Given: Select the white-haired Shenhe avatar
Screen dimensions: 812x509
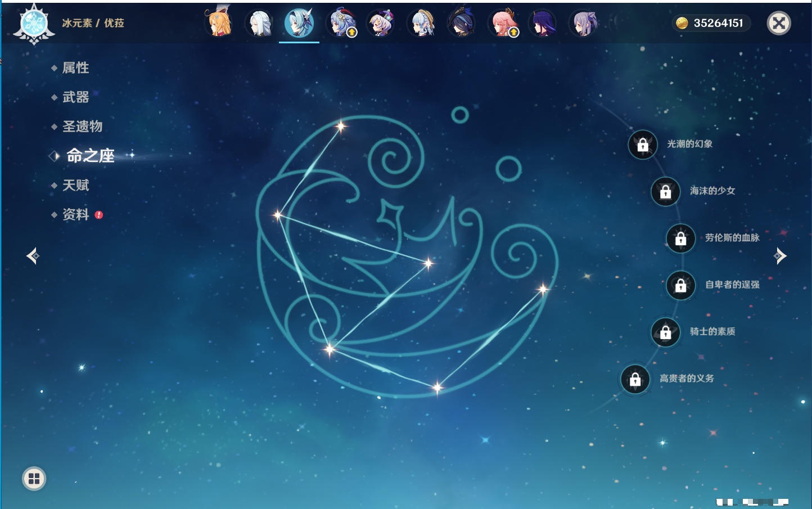Looking at the screenshot, I should 260,24.
